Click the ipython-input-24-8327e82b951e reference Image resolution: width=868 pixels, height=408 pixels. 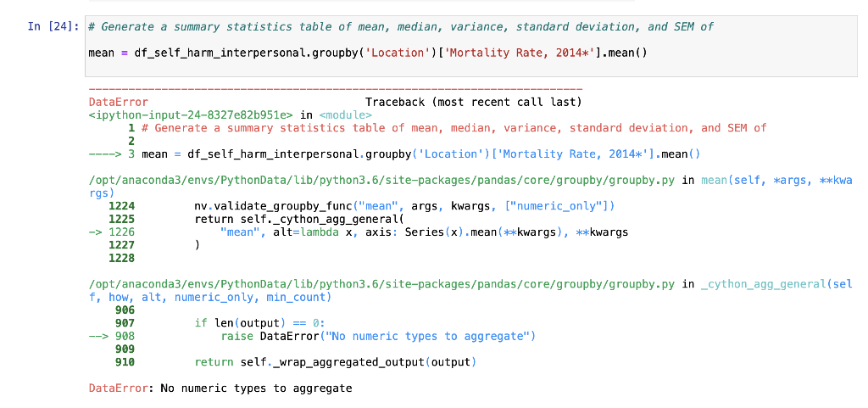click(x=191, y=115)
